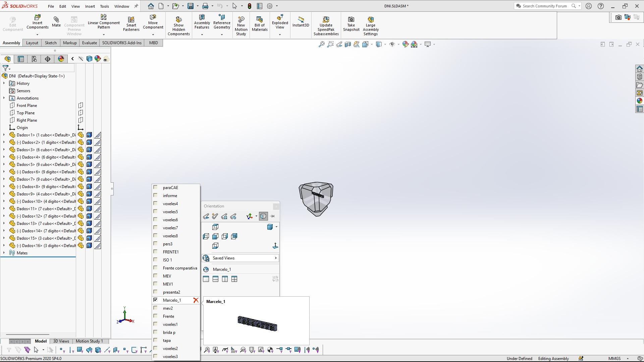644x362 pixels.
Task: Open the Move Component dropdown arrow
Action: [x=153, y=35]
